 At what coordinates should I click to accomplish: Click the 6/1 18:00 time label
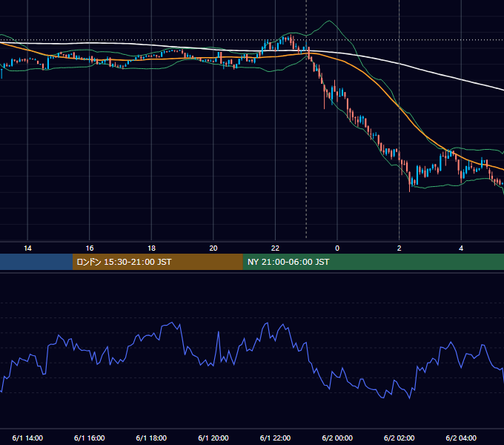click(151, 438)
